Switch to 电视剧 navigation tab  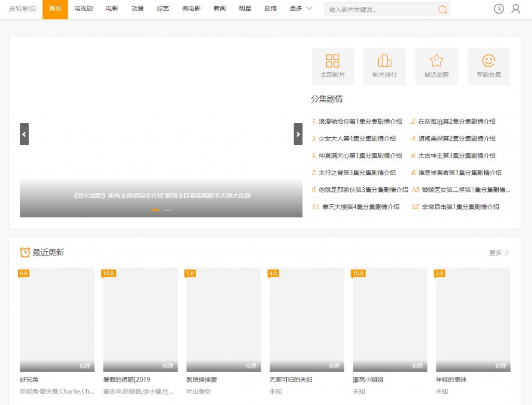(83, 9)
